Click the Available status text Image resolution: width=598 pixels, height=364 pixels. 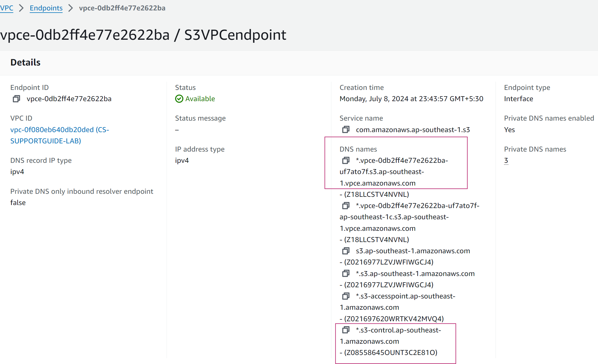200,99
